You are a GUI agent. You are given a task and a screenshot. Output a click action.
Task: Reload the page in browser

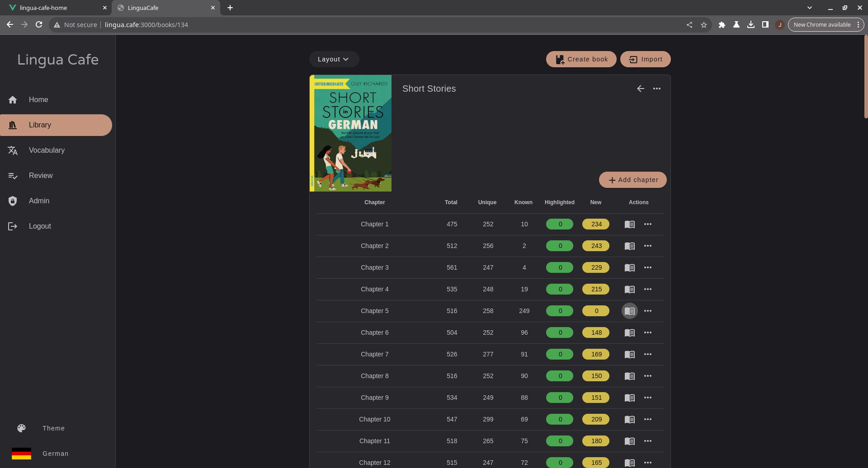(39, 25)
